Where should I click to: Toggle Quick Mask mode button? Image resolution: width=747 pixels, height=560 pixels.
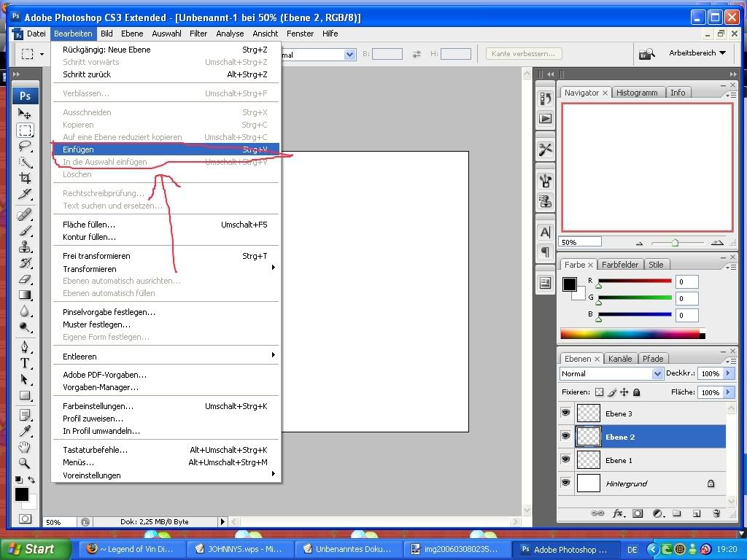[26, 518]
